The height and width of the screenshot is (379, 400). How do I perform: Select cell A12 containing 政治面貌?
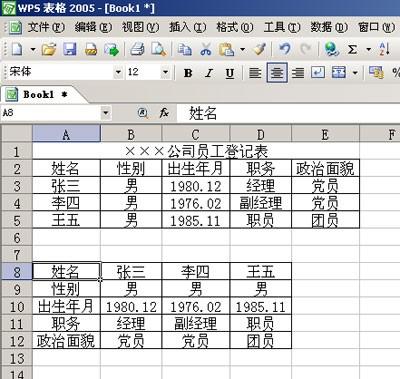(x=66, y=341)
